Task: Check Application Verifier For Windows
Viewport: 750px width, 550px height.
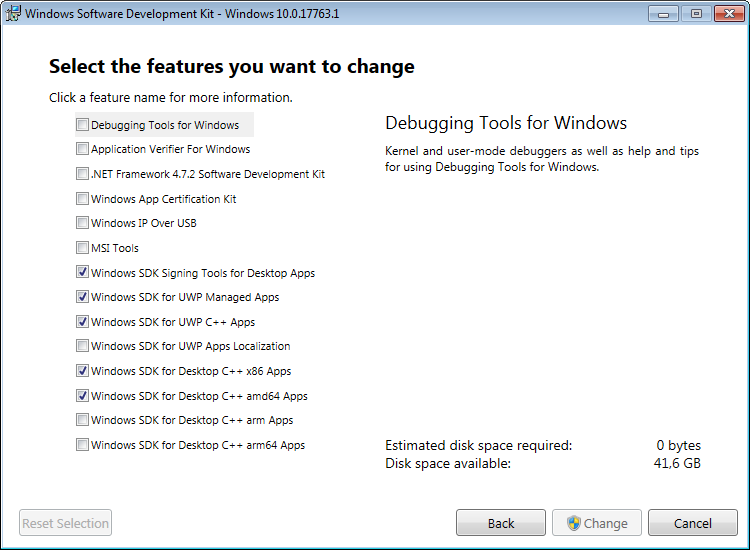Action: pyautogui.click(x=82, y=149)
